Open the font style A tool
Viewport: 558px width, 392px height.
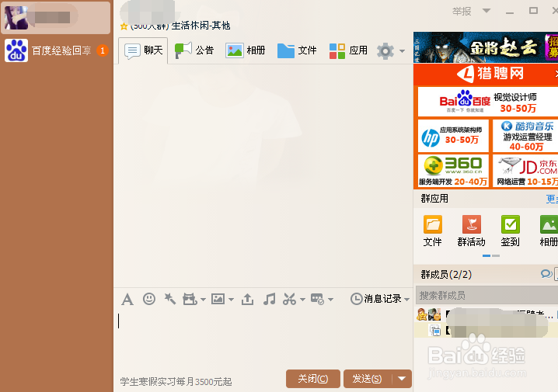127,300
